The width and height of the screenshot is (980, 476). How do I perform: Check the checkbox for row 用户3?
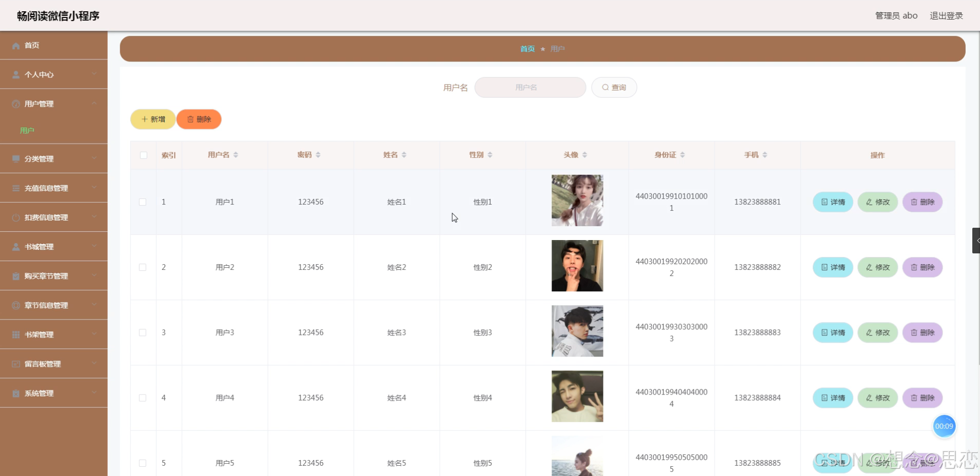(x=143, y=333)
